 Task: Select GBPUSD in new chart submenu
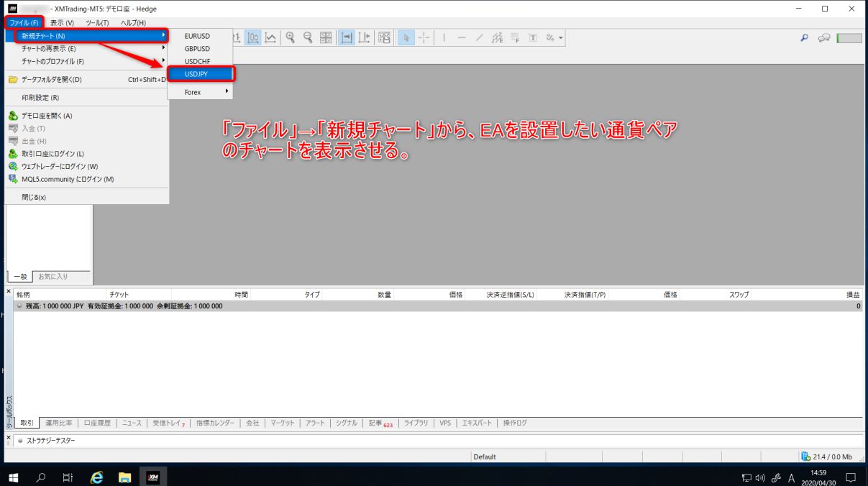pyautogui.click(x=200, y=49)
